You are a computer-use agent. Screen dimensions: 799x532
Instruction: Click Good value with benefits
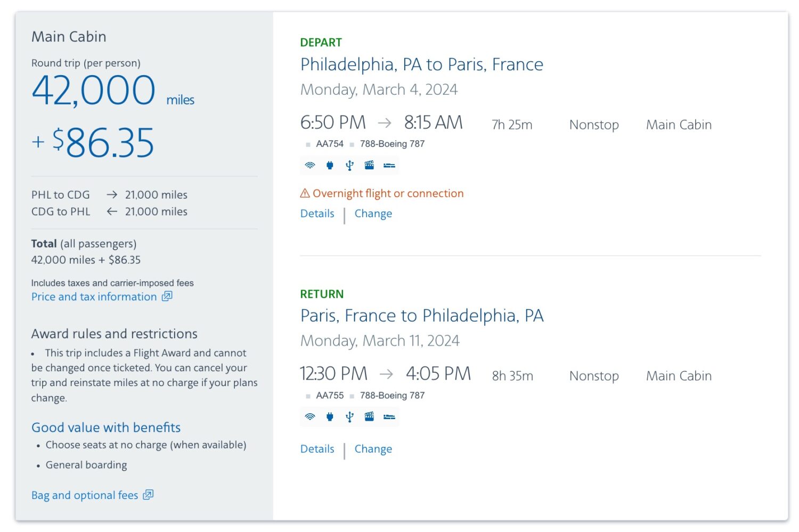(106, 427)
